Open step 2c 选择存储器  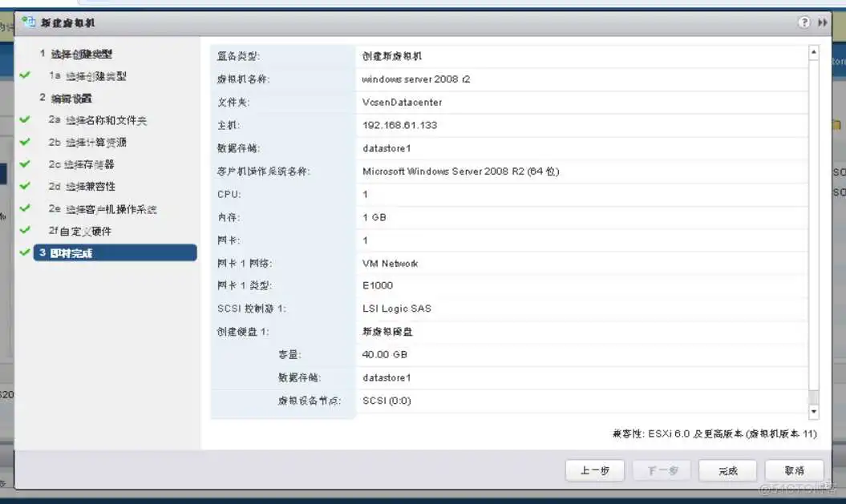pos(82,164)
